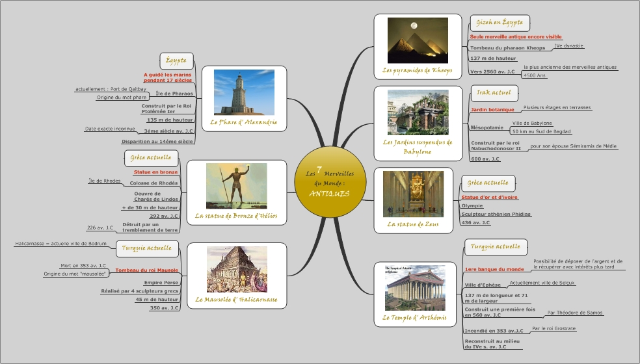The width and height of the screenshot is (640, 364).
Task: Click the 'Jardin botanique' subtopic
Action: pos(492,110)
